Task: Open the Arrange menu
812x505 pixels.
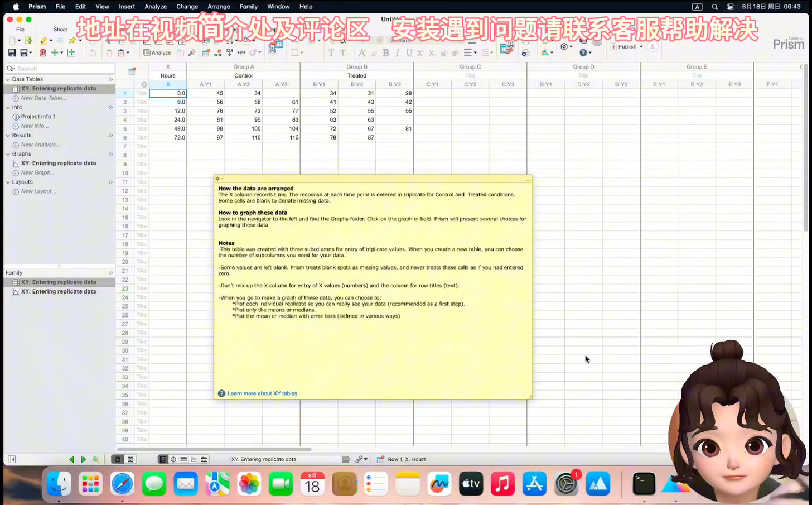Action: tap(219, 7)
